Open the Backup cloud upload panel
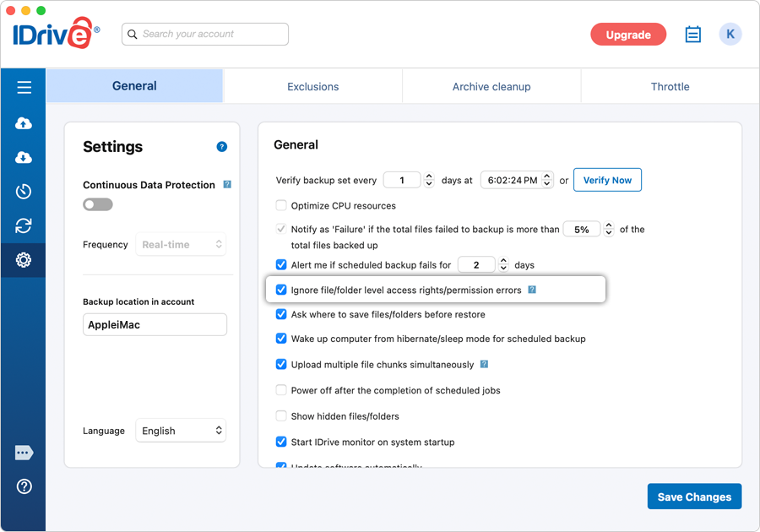The height and width of the screenshot is (532, 760). click(x=23, y=122)
